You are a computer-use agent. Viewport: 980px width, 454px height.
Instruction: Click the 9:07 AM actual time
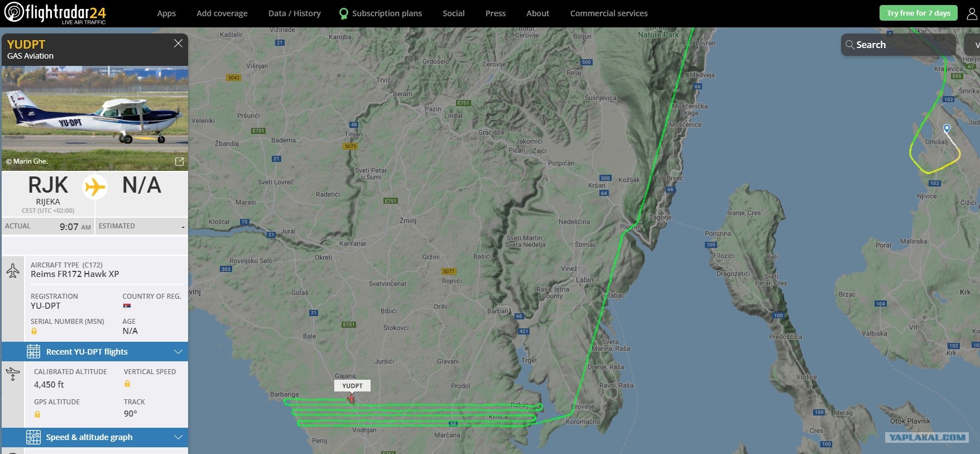pos(75,227)
